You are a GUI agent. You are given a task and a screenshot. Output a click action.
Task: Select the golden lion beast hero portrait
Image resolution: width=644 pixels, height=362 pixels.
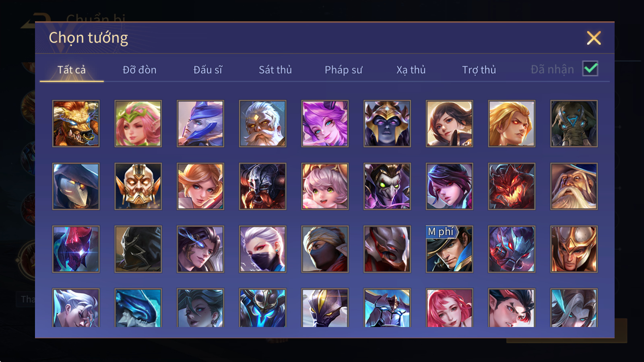[76, 123]
